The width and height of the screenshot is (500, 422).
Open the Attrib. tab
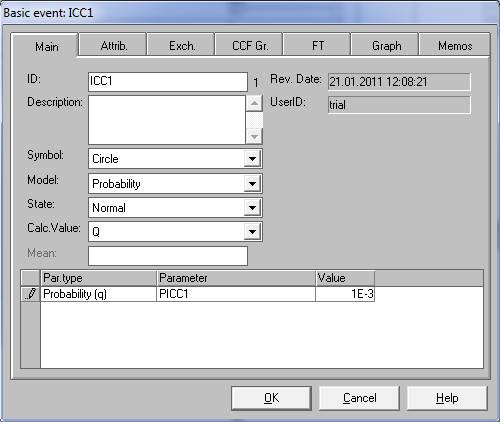[113, 45]
